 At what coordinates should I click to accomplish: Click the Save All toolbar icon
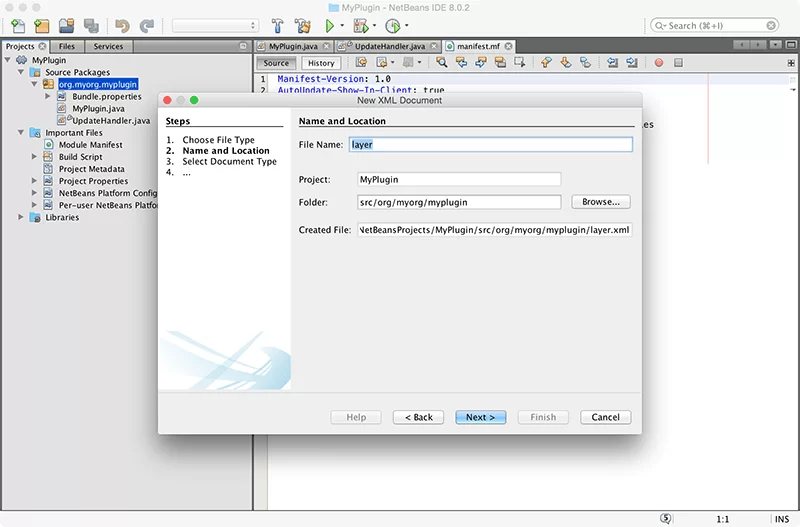pos(91,26)
